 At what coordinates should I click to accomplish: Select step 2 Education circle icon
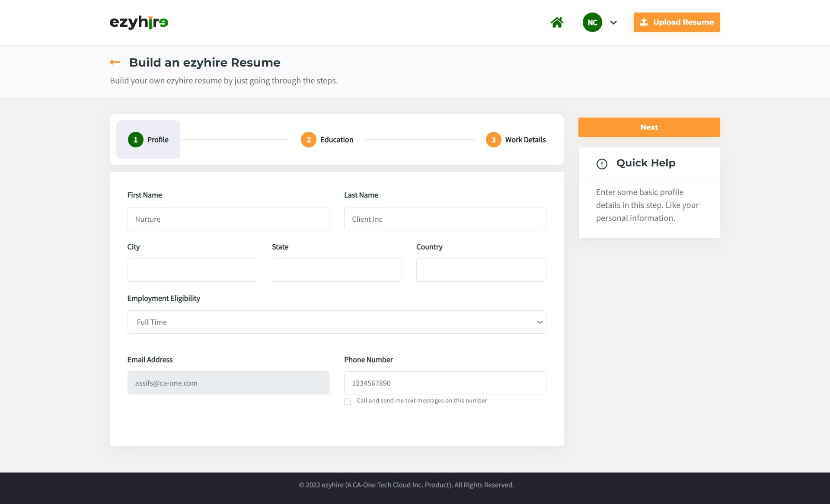pos(308,140)
